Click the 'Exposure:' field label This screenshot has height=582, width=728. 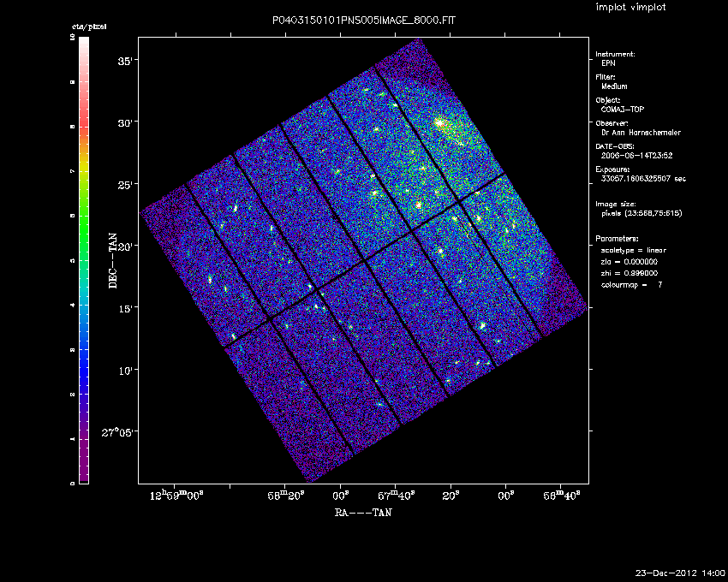click(x=613, y=169)
